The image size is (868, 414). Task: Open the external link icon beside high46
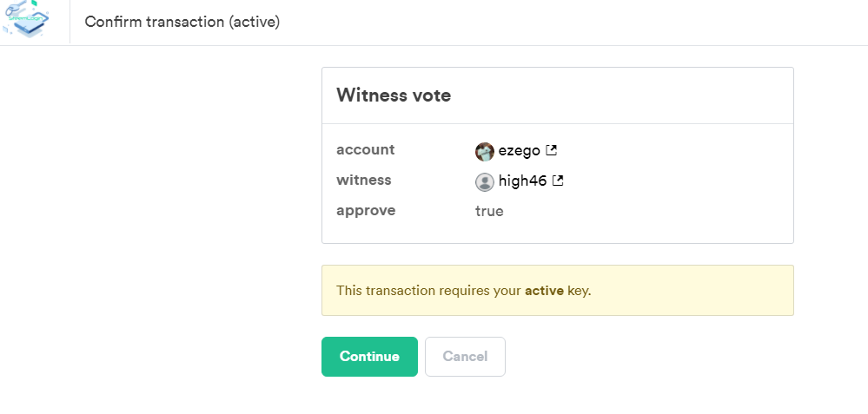[x=559, y=181]
